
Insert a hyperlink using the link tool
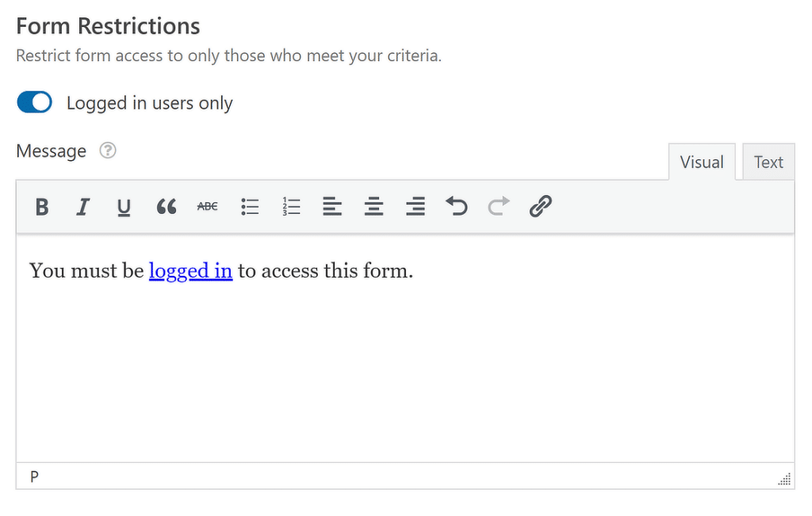[x=540, y=207]
